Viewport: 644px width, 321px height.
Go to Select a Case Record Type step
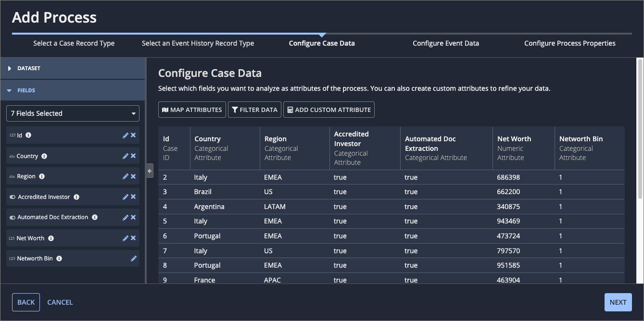pos(74,43)
